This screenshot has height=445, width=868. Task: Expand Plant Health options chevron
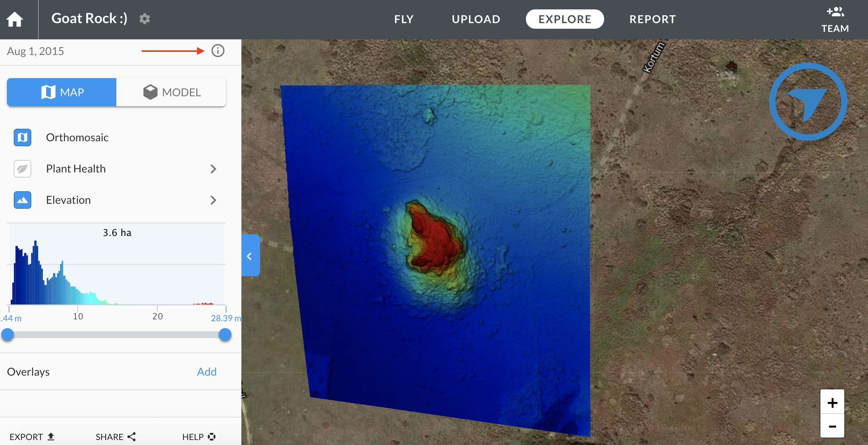(x=213, y=169)
